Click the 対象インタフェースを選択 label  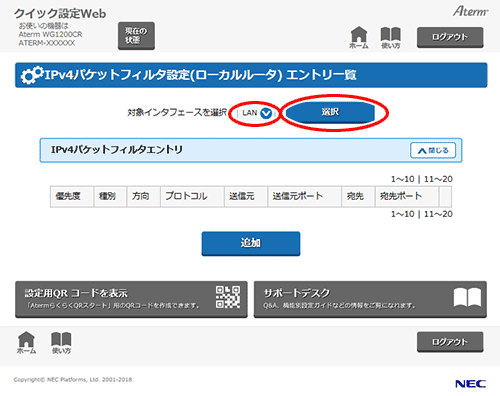[x=177, y=113]
